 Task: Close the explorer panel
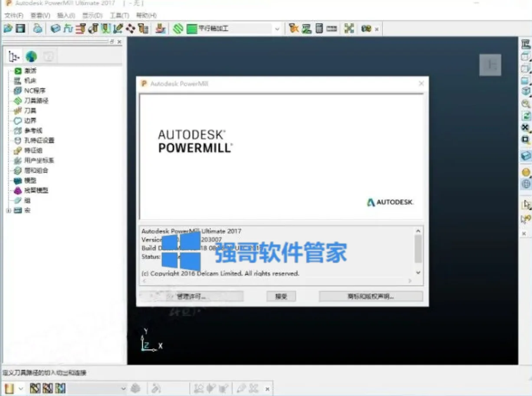(119, 42)
